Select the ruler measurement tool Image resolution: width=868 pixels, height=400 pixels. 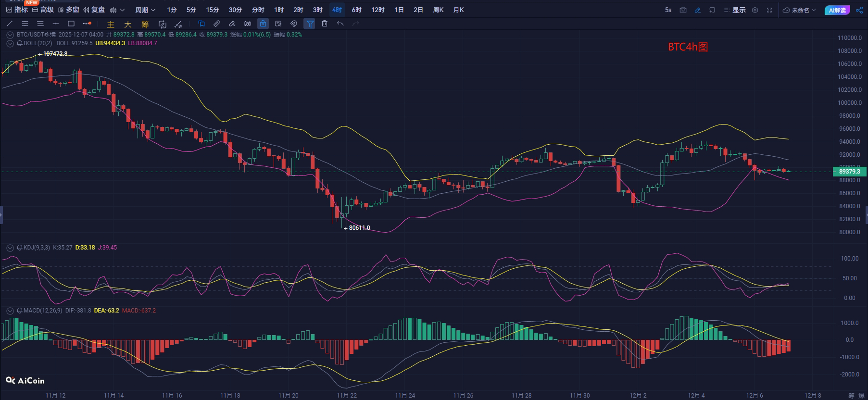point(217,24)
